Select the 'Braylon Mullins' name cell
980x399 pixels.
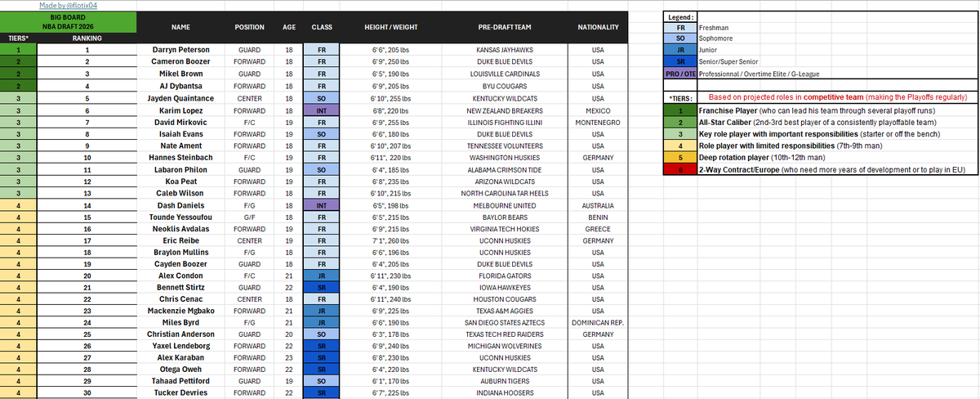click(x=181, y=253)
